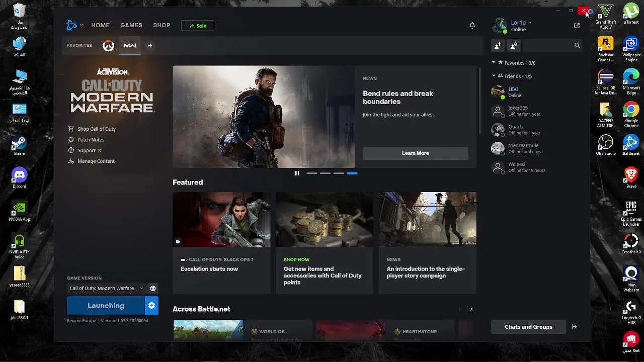Open the Steam desktop icon
Image resolution: width=644 pixels, height=362 pixels.
click(x=19, y=145)
